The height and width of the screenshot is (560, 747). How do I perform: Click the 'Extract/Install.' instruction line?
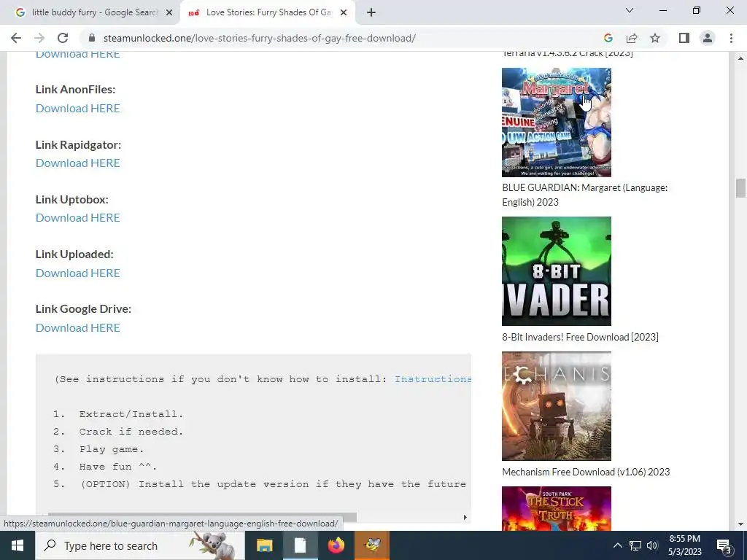(131, 414)
